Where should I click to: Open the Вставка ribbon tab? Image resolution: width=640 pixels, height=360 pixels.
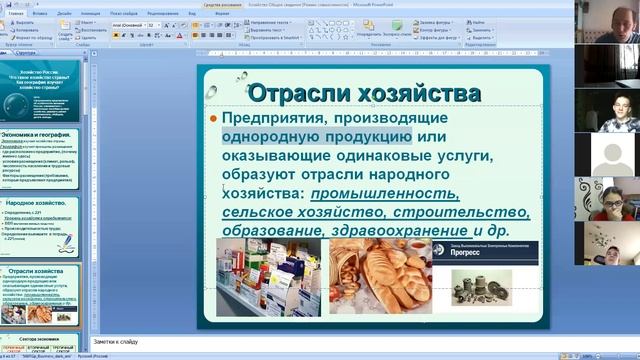(x=40, y=13)
